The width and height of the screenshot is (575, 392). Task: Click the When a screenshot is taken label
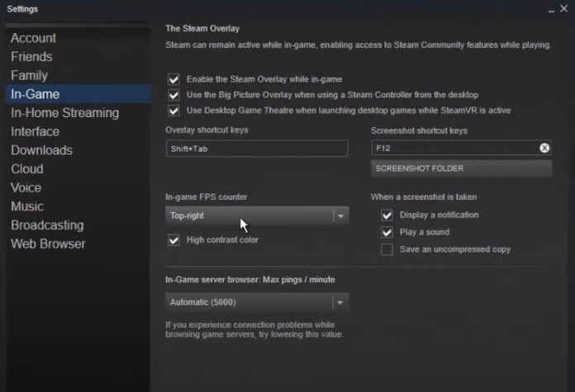(x=424, y=197)
